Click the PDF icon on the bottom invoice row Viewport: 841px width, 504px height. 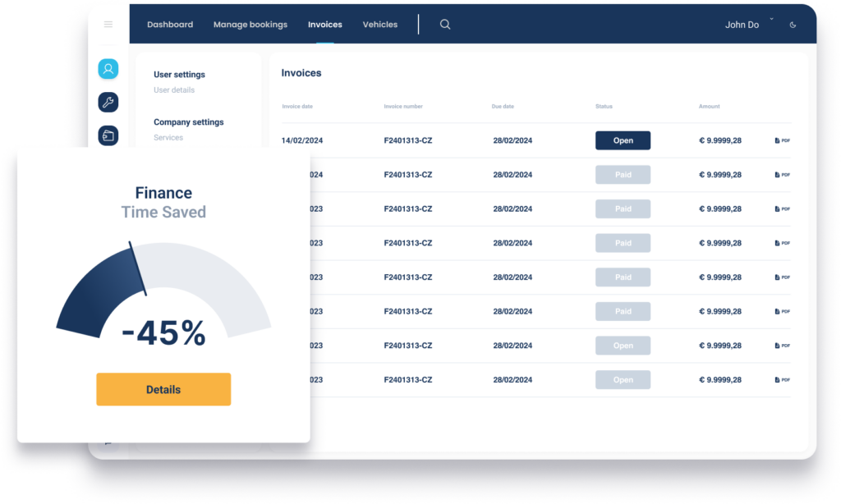(x=780, y=379)
